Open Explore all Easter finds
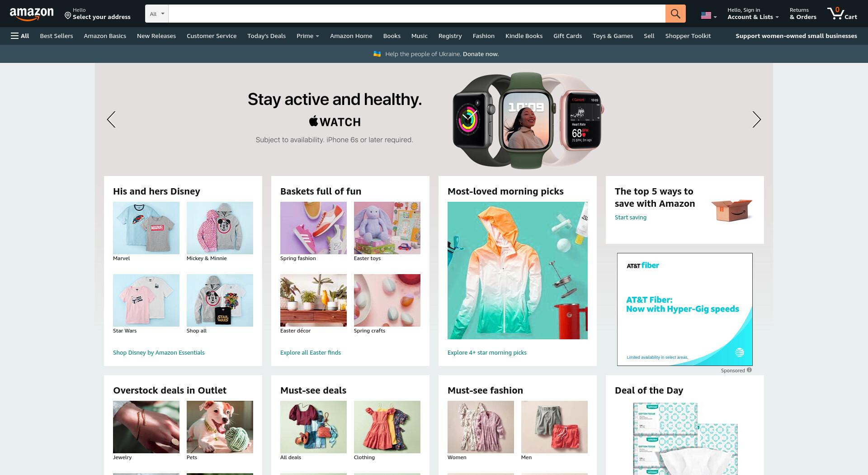This screenshot has width=868, height=475. [311, 352]
